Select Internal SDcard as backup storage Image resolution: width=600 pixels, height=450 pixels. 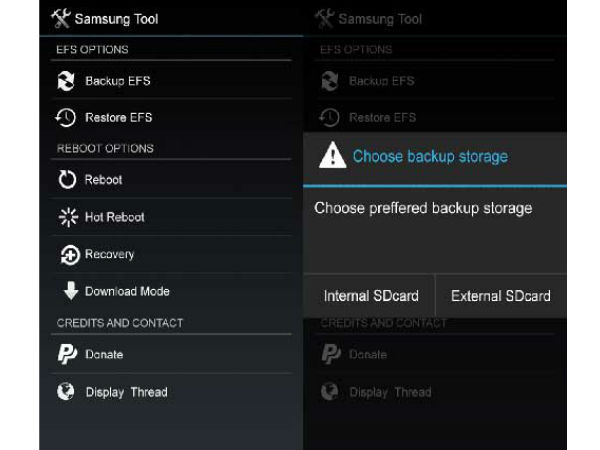coord(370,296)
